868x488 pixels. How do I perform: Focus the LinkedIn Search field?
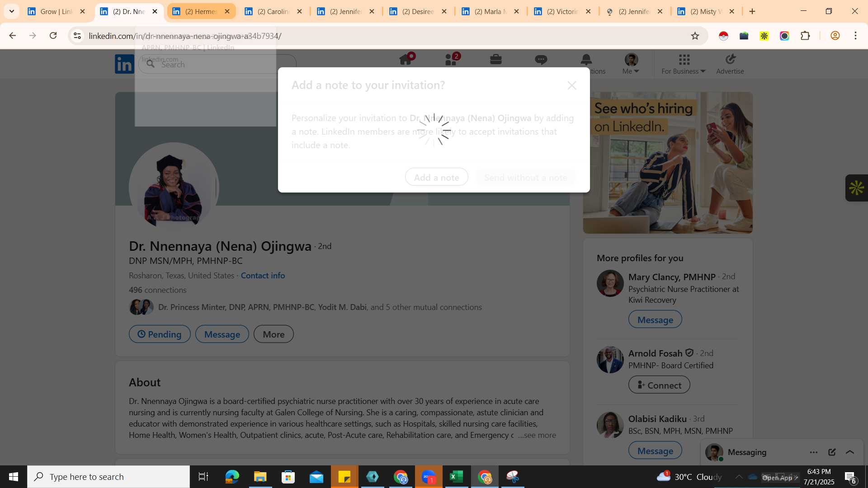217,64
